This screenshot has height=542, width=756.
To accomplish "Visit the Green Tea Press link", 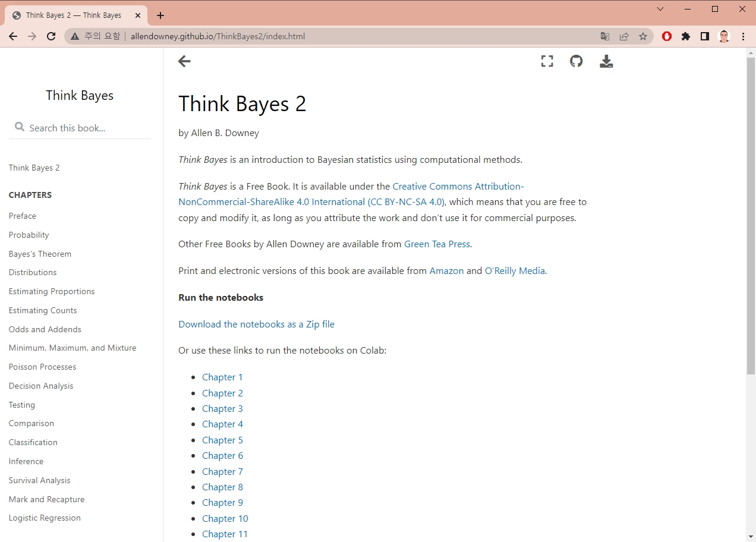I will [x=437, y=244].
